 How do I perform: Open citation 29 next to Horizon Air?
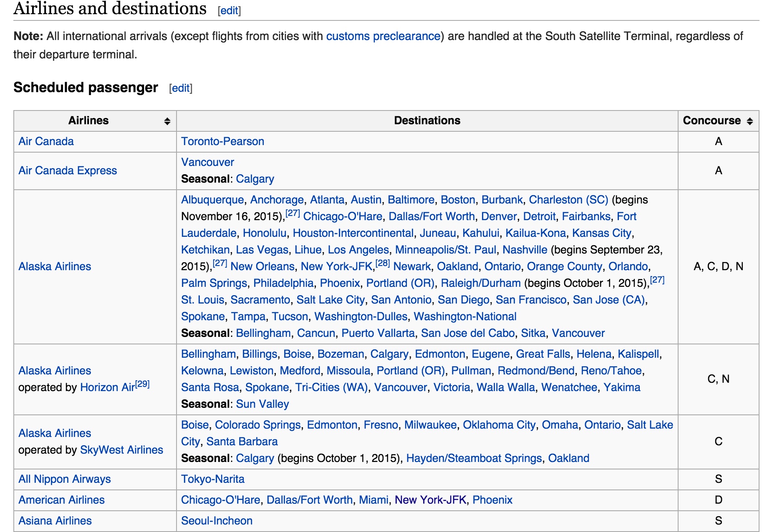coord(142,384)
